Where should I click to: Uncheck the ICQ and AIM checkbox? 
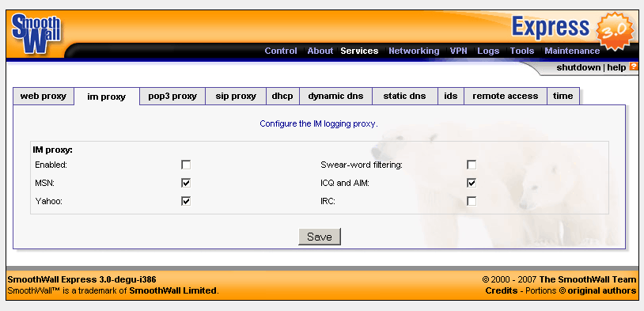click(472, 184)
